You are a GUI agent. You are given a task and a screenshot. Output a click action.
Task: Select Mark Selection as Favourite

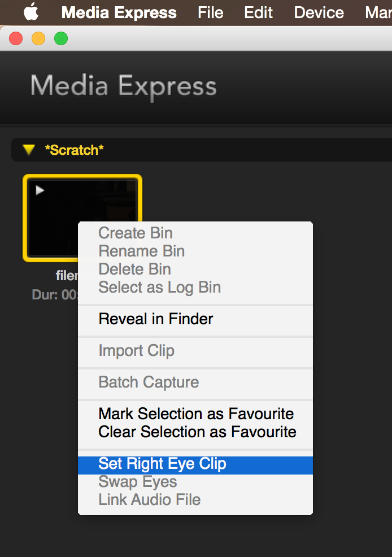195,414
